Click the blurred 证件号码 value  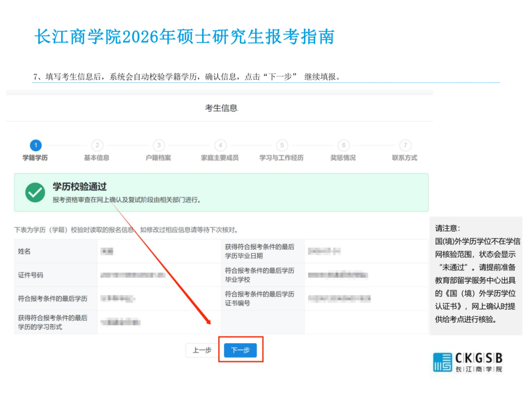click(x=133, y=275)
